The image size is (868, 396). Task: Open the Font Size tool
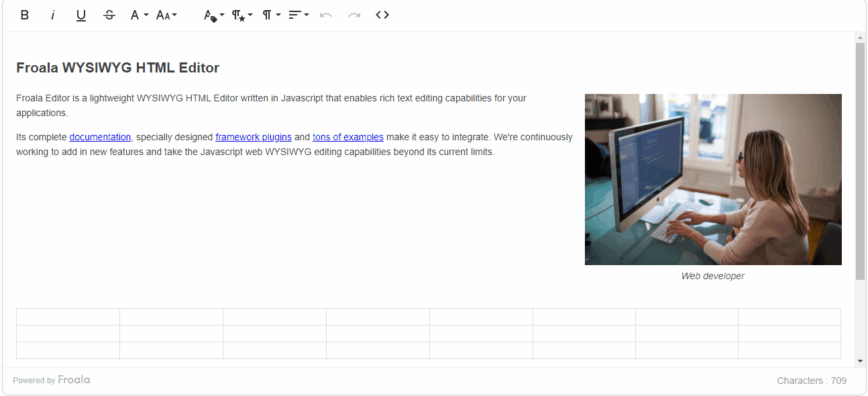tap(163, 14)
